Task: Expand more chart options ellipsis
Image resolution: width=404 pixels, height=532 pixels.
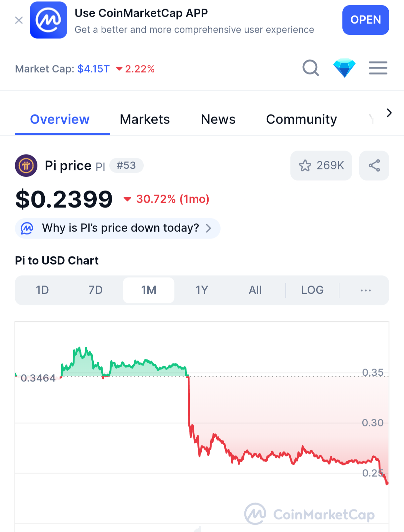Action: [365, 290]
